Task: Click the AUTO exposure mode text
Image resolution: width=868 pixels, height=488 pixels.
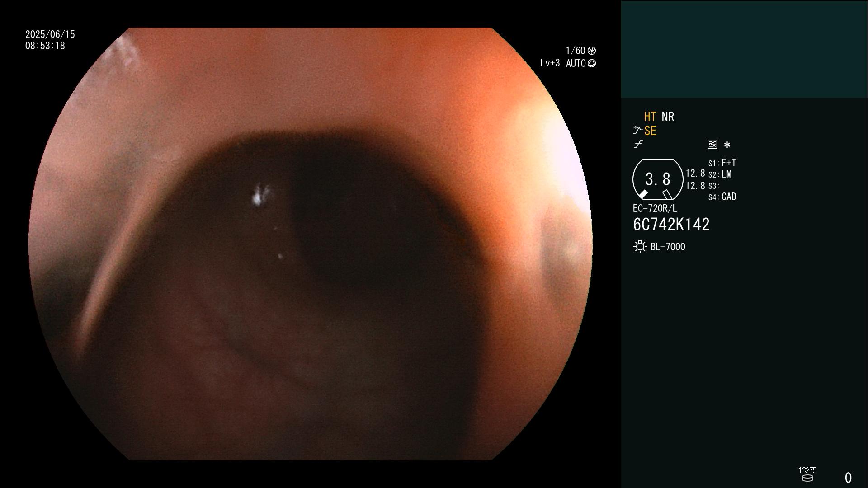Action: coord(576,63)
